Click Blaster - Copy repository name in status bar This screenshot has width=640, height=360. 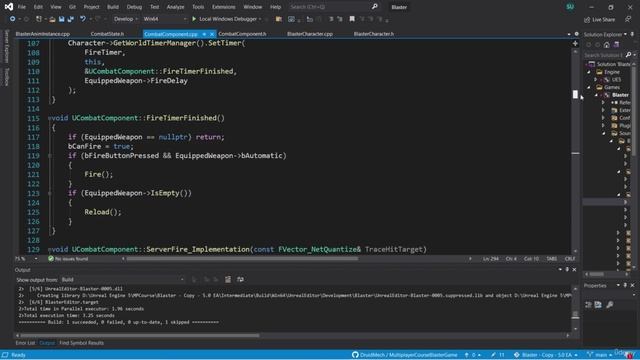pyautogui.click(x=546, y=355)
